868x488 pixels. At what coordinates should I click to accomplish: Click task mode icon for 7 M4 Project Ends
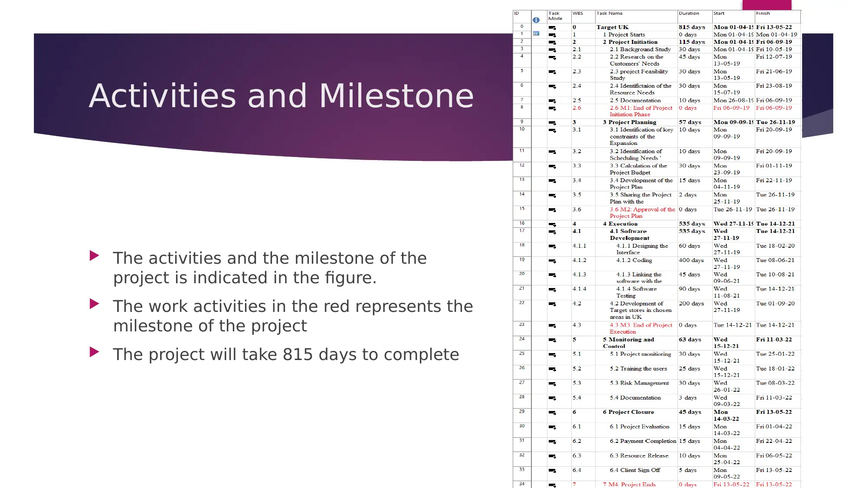pos(552,485)
